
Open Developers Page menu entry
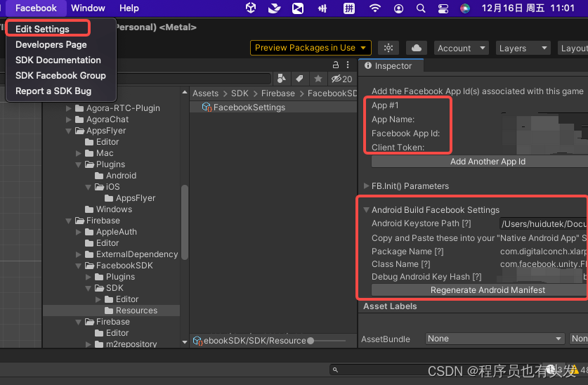51,44
